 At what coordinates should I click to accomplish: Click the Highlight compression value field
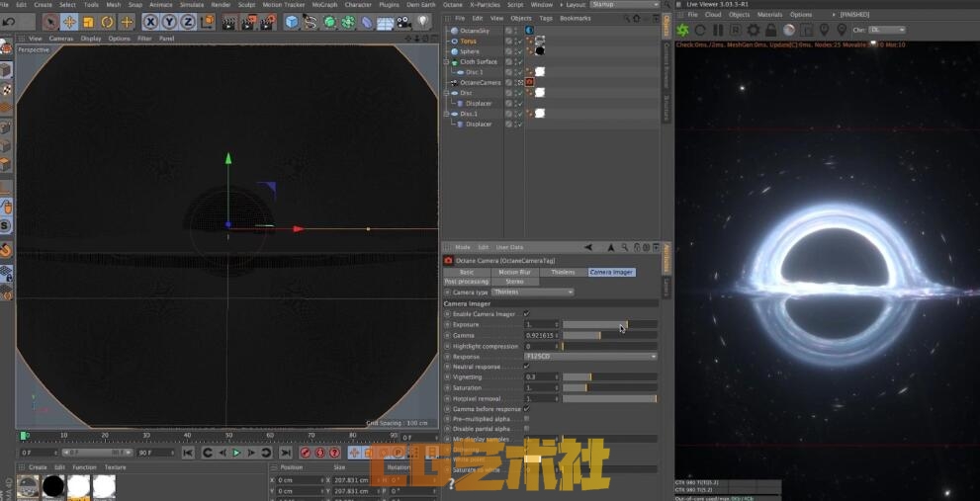tap(541, 346)
